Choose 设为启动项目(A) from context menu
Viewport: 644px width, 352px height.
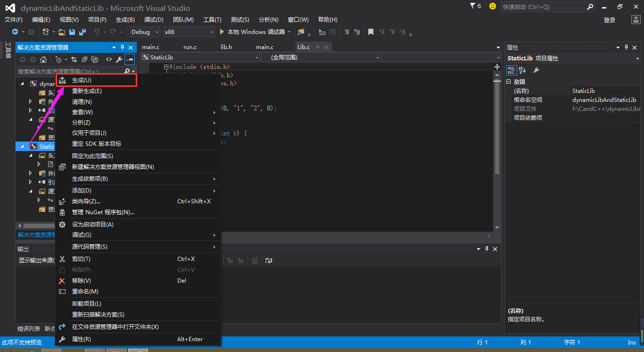coord(138,225)
